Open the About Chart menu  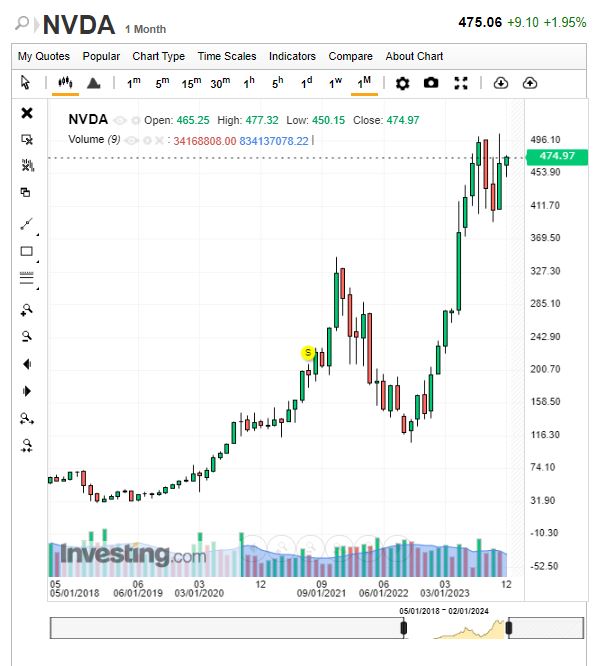pyautogui.click(x=414, y=56)
